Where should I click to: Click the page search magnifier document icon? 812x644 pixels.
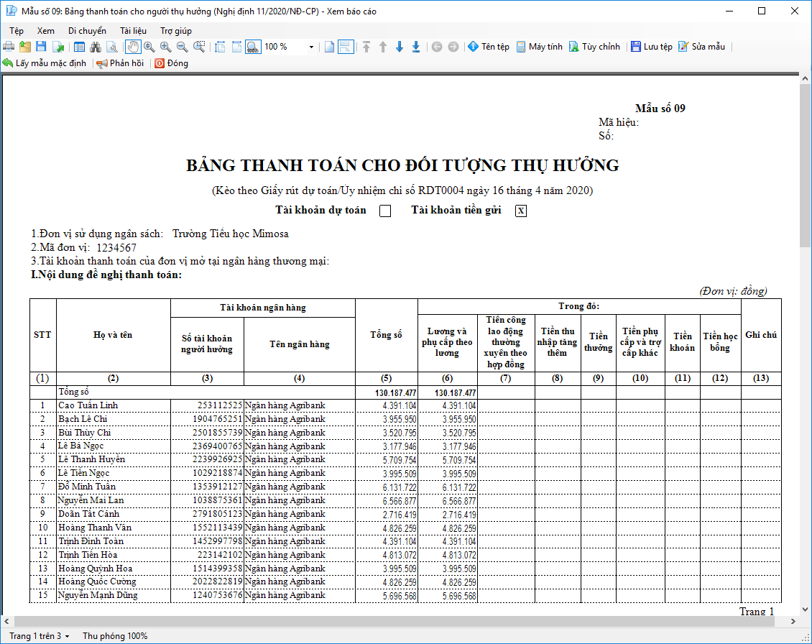[112, 47]
